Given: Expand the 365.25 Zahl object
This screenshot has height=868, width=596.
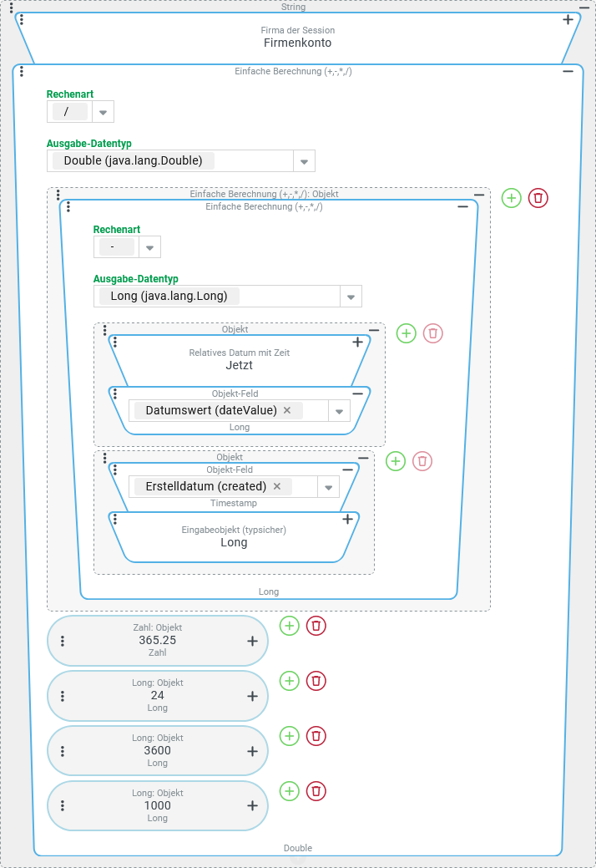Looking at the screenshot, I should pyautogui.click(x=252, y=641).
